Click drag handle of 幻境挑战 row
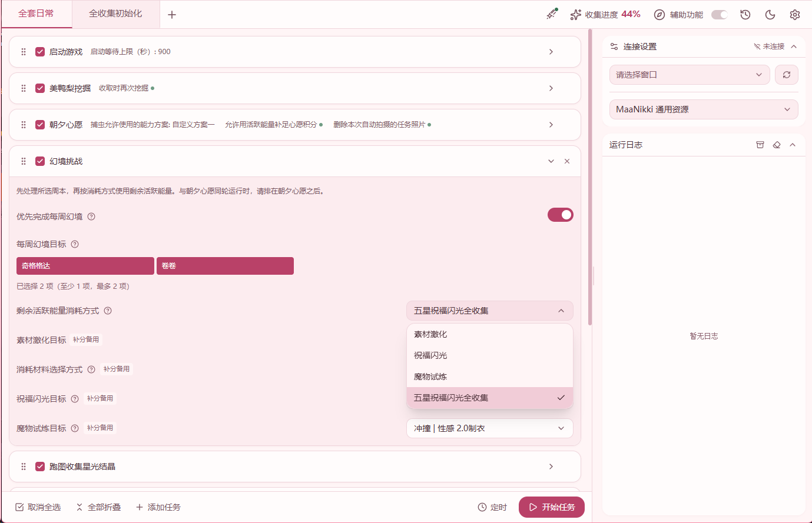The height and width of the screenshot is (523, 812). 24,161
